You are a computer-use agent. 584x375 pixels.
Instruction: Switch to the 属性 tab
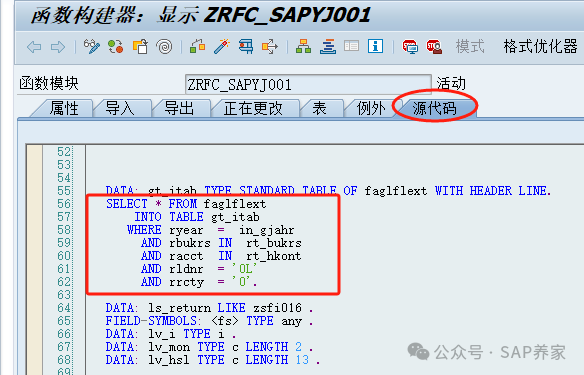coord(64,108)
